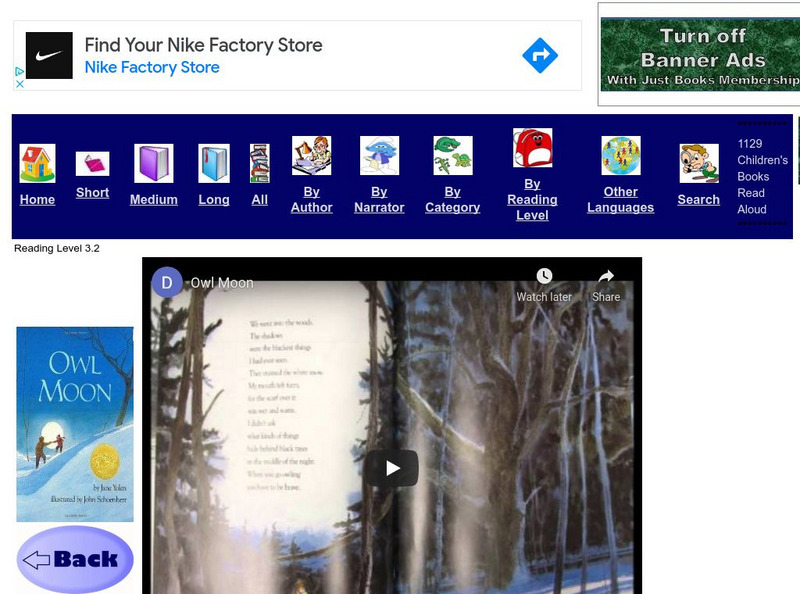The height and width of the screenshot is (594, 800).
Task: Click the By Category reptiles icon
Action: point(453,156)
